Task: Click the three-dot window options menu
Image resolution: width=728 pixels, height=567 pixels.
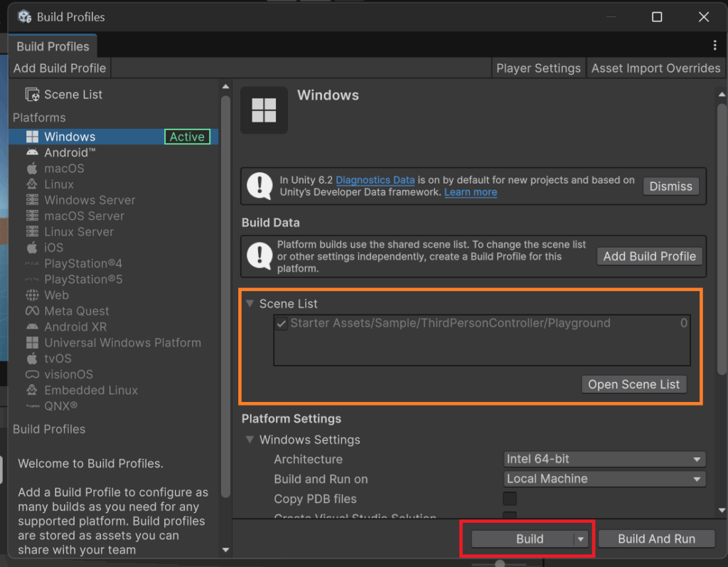Action: (714, 46)
